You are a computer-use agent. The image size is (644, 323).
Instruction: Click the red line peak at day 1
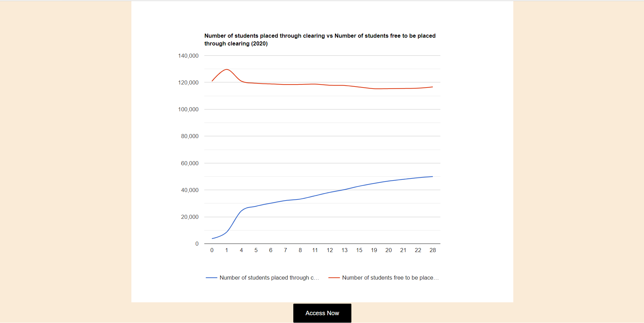[227, 69]
